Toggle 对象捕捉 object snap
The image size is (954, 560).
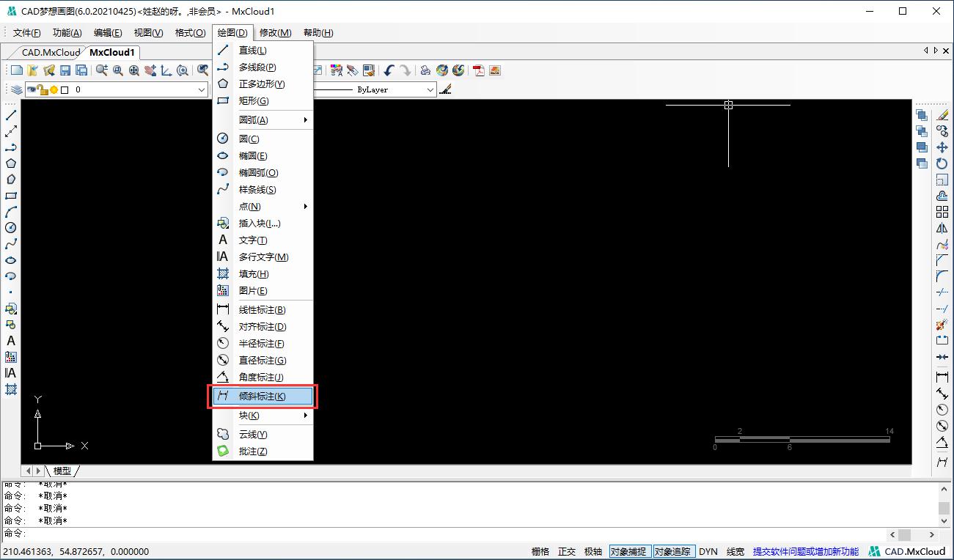(x=629, y=552)
